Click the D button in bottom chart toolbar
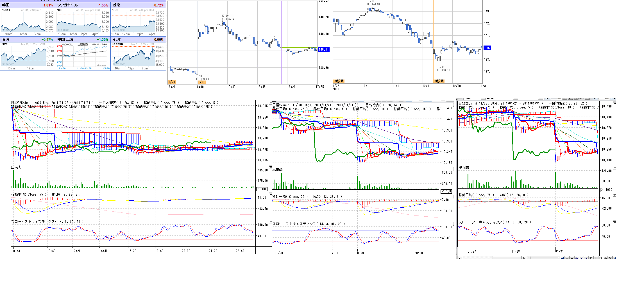Viewport: 644px width, 281px height. coord(591,258)
